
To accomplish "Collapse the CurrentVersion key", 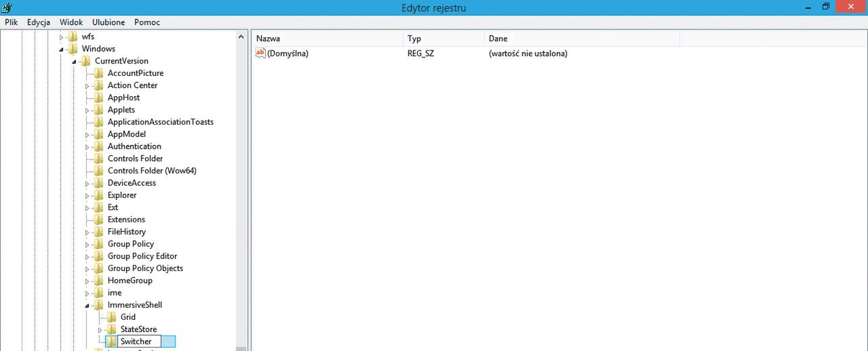I will pyautogui.click(x=74, y=61).
